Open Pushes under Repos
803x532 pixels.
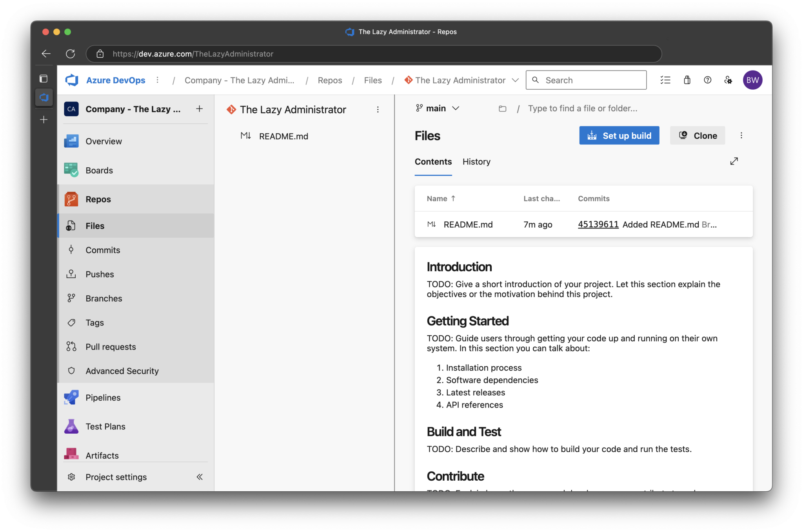click(x=136, y=274)
